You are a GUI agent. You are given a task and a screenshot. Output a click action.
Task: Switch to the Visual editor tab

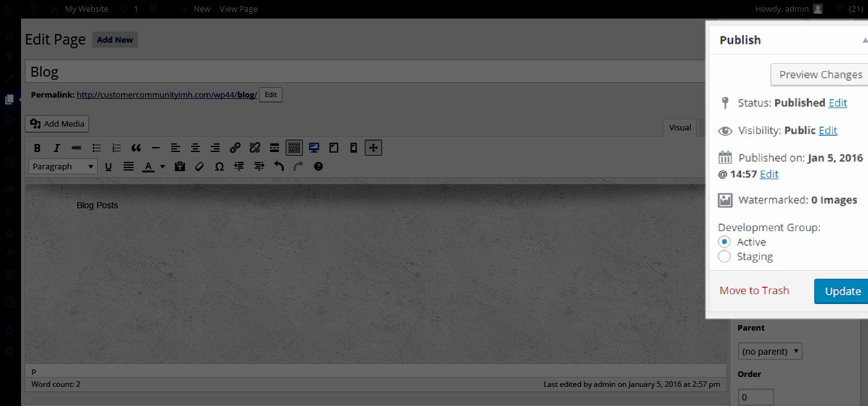tap(680, 128)
